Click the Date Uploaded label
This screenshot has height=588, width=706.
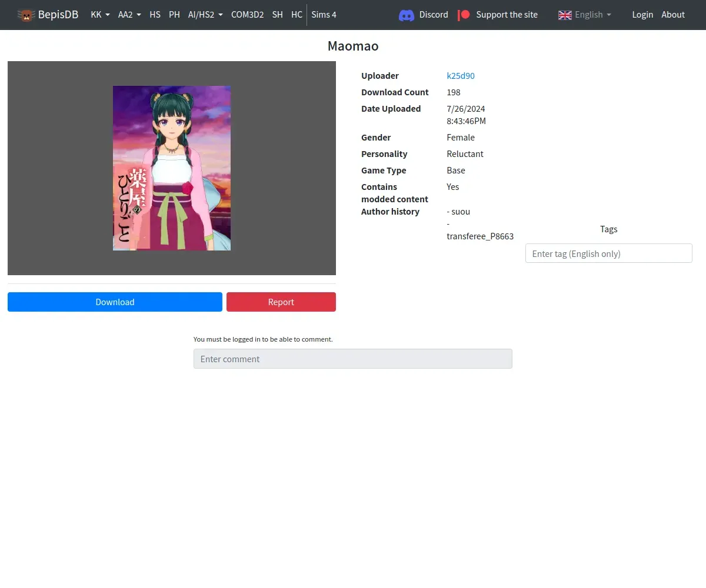(x=391, y=109)
